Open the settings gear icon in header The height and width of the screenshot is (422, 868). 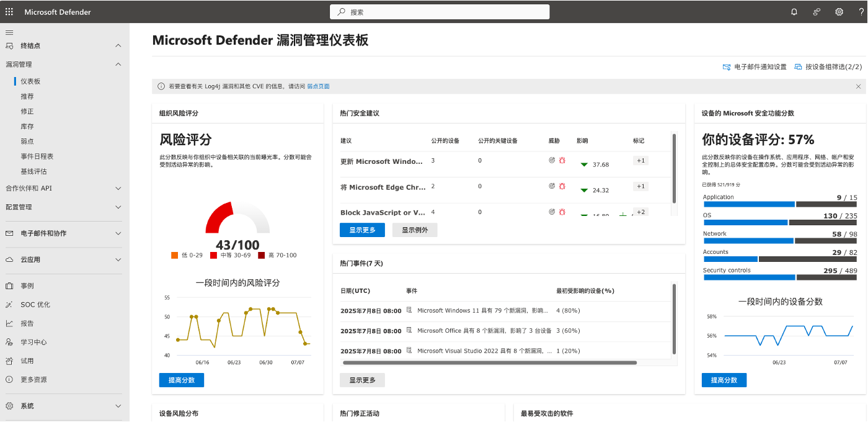click(x=839, y=12)
